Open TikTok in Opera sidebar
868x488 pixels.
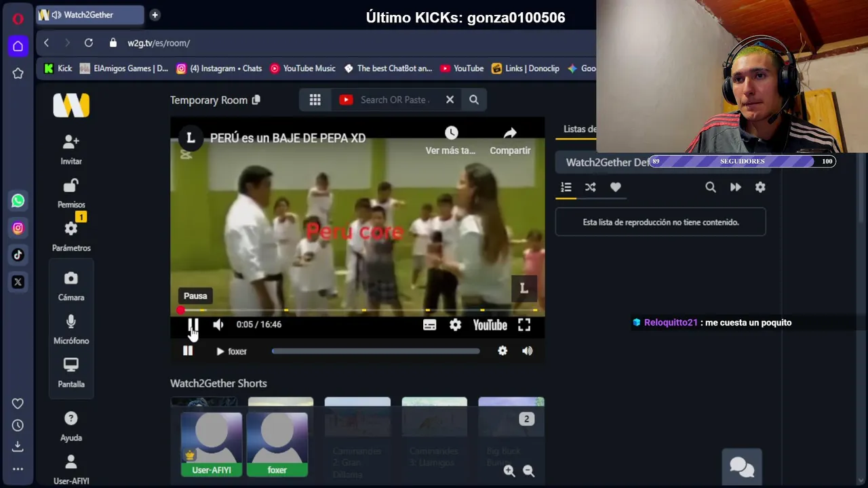(x=18, y=255)
